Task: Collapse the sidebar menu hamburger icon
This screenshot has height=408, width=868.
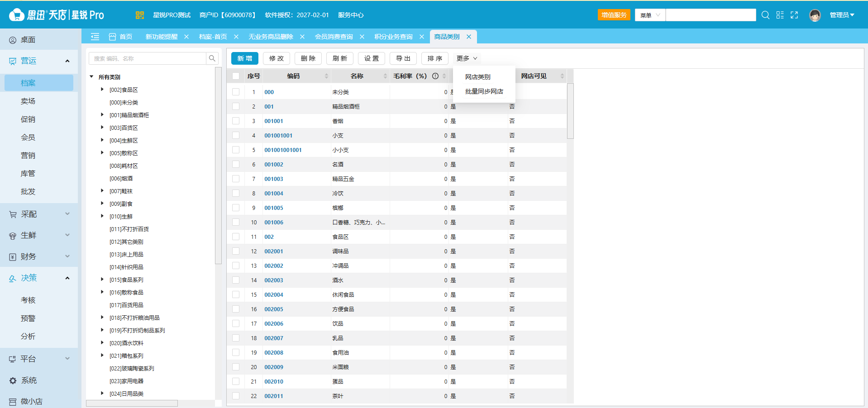Action: 95,37
